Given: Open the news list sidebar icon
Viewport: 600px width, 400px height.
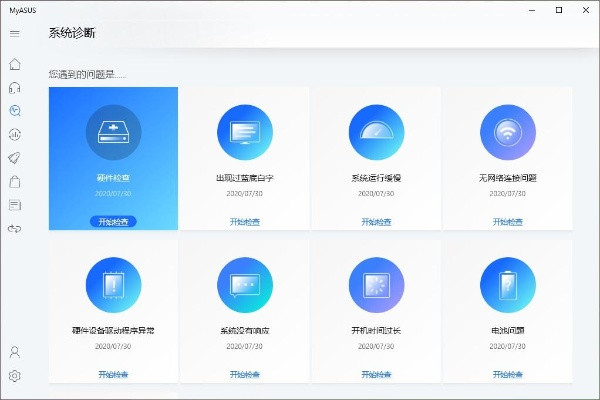Looking at the screenshot, I should tap(15, 205).
